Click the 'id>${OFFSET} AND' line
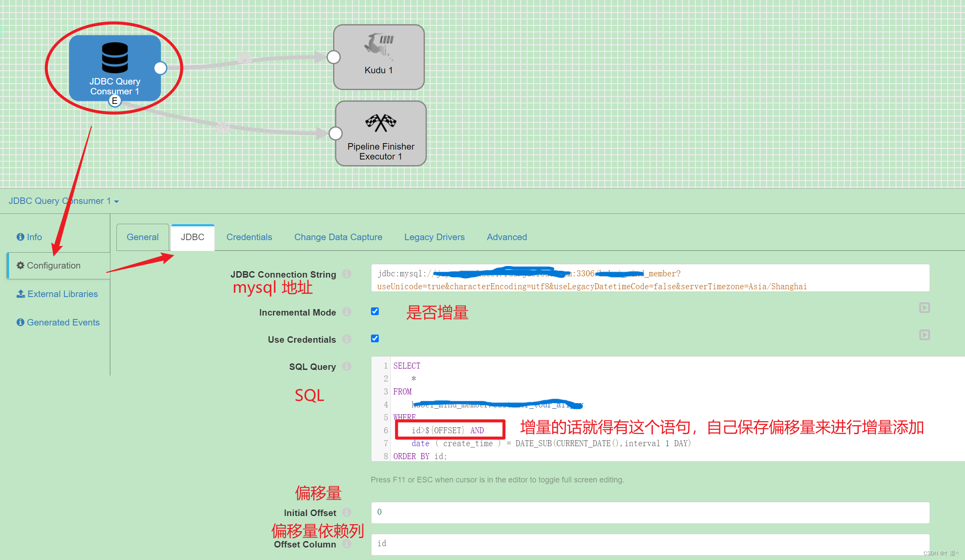 pos(448,430)
